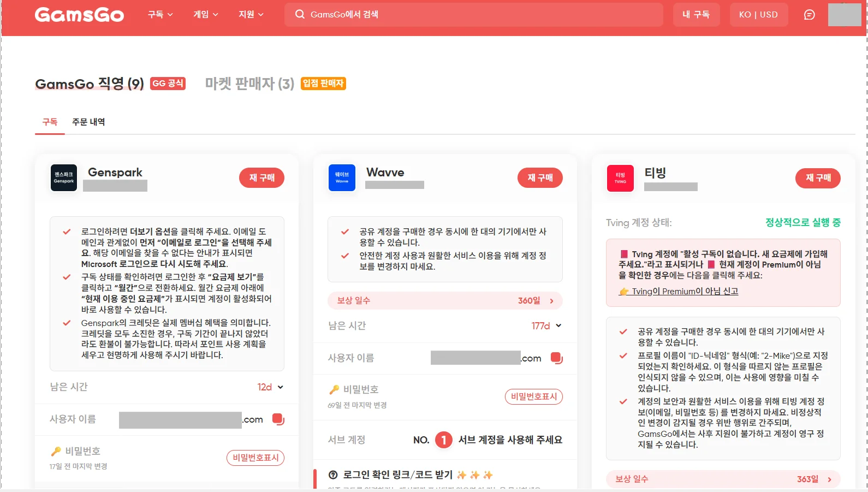Screen dimensions: 868x492
Task: Click the GG 공식 badge
Action: pyautogui.click(x=168, y=84)
